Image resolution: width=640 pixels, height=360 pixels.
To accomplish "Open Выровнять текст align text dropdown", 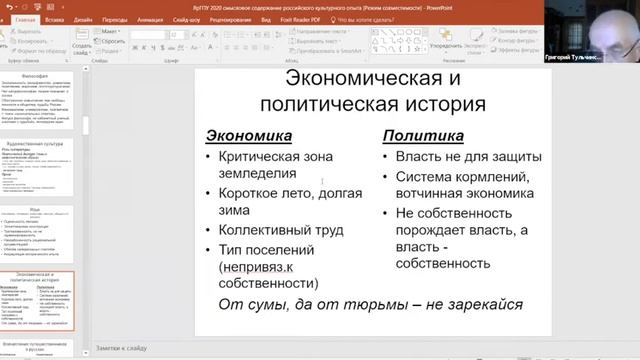I will [315, 41].
